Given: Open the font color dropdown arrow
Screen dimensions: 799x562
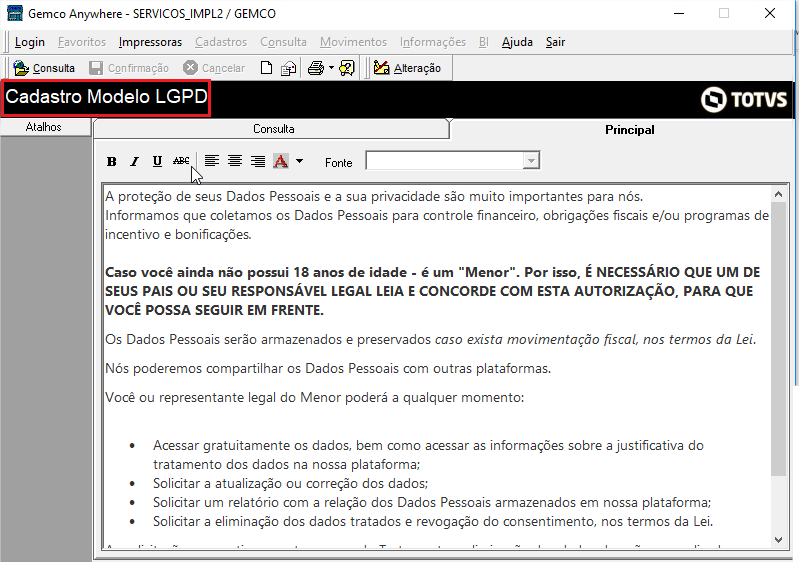Looking at the screenshot, I should pyautogui.click(x=300, y=162).
